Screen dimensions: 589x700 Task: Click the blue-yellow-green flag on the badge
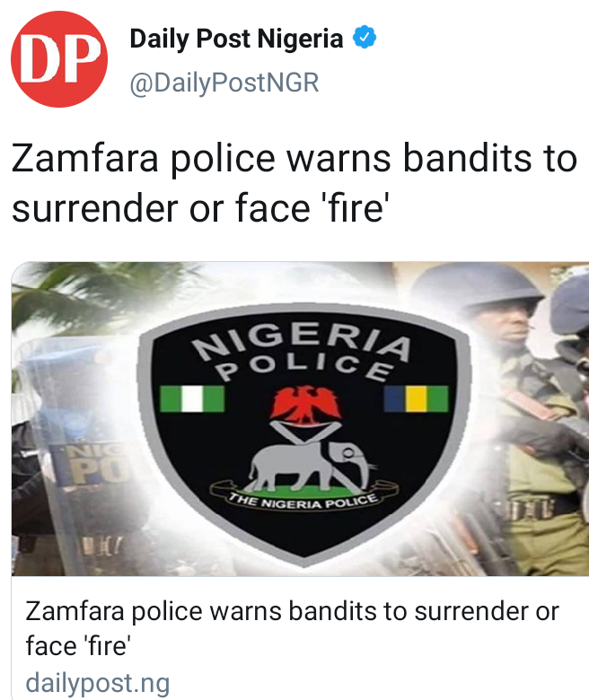point(416,398)
